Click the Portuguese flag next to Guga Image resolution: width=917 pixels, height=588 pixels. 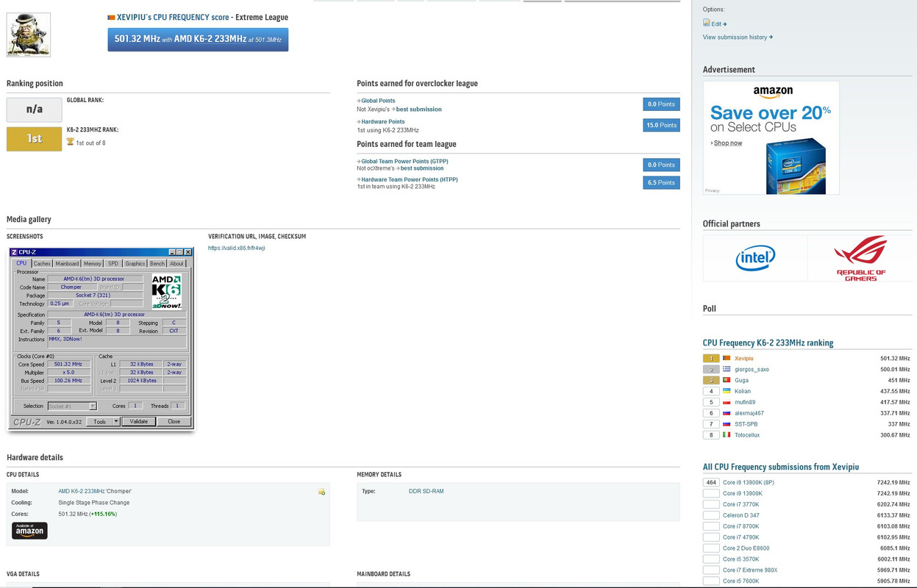727,381
